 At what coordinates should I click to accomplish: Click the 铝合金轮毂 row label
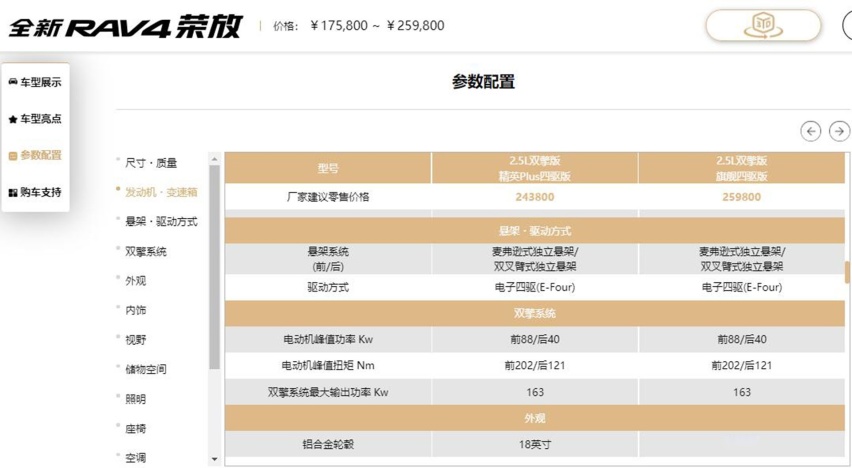click(328, 444)
